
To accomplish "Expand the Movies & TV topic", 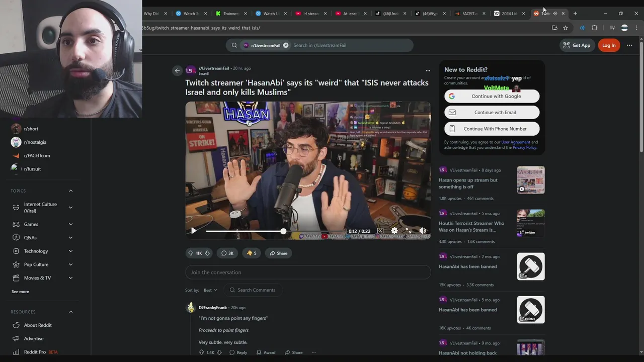I will point(71,278).
